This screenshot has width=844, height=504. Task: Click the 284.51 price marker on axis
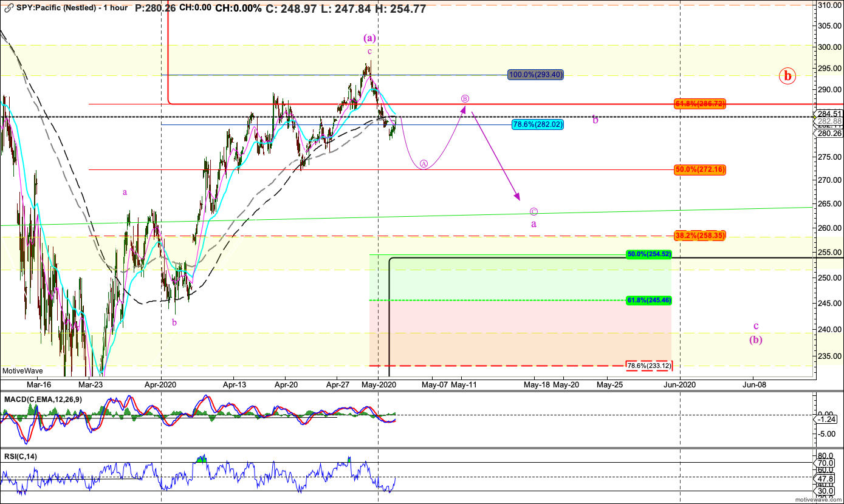click(x=828, y=114)
